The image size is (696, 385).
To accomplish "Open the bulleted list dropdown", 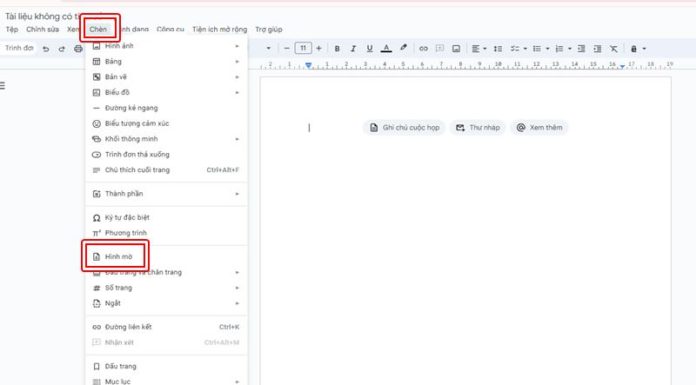I will coord(541,49).
